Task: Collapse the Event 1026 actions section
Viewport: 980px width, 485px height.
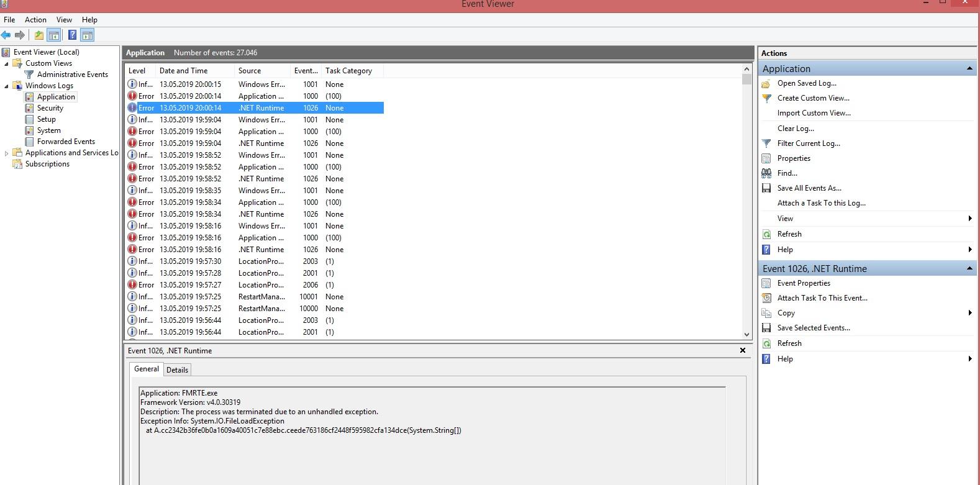Action: click(969, 268)
